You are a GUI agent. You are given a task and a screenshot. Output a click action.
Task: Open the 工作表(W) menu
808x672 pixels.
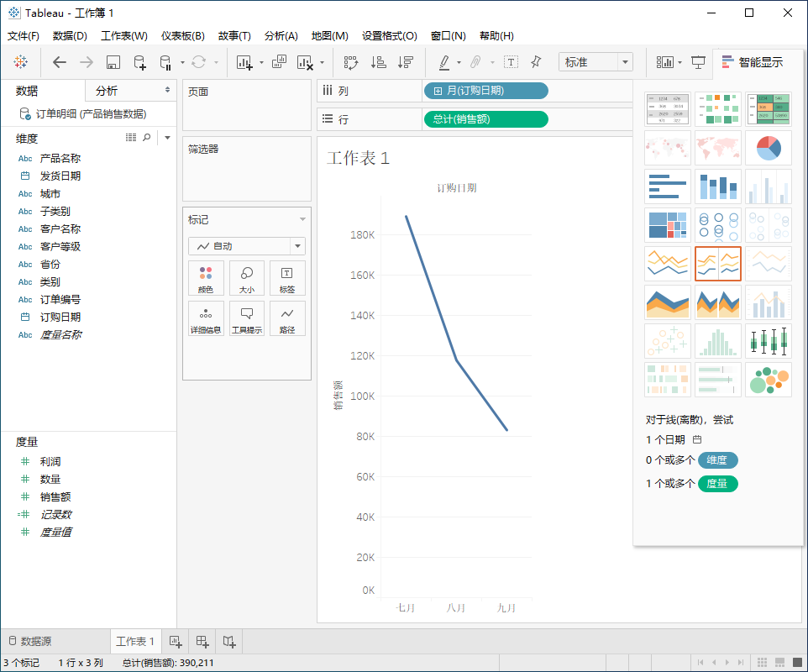124,36
